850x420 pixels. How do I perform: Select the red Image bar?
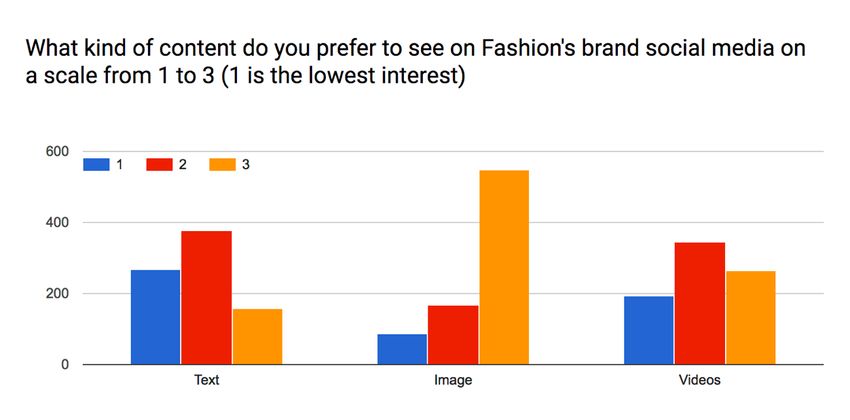tap(453, 335)
